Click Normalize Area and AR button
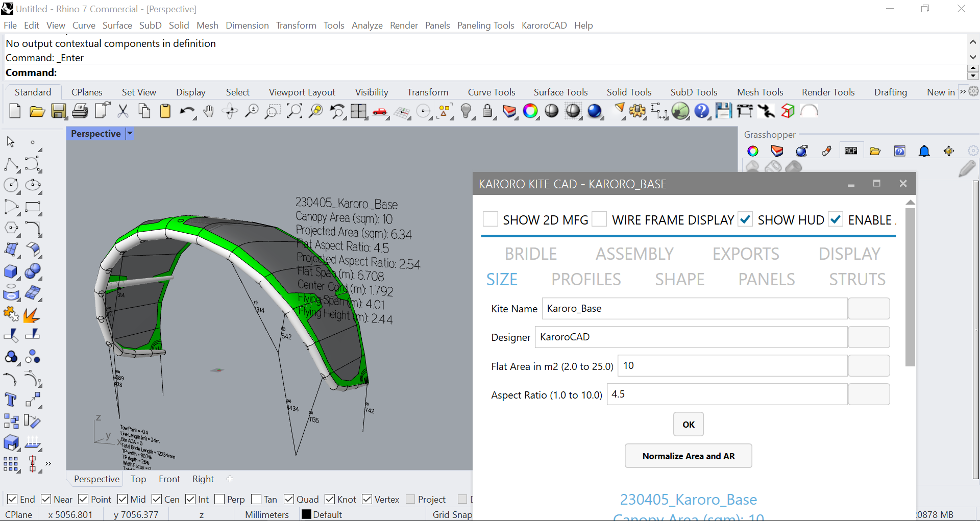Screen dimensions: 980x521 tap(689, 456)
